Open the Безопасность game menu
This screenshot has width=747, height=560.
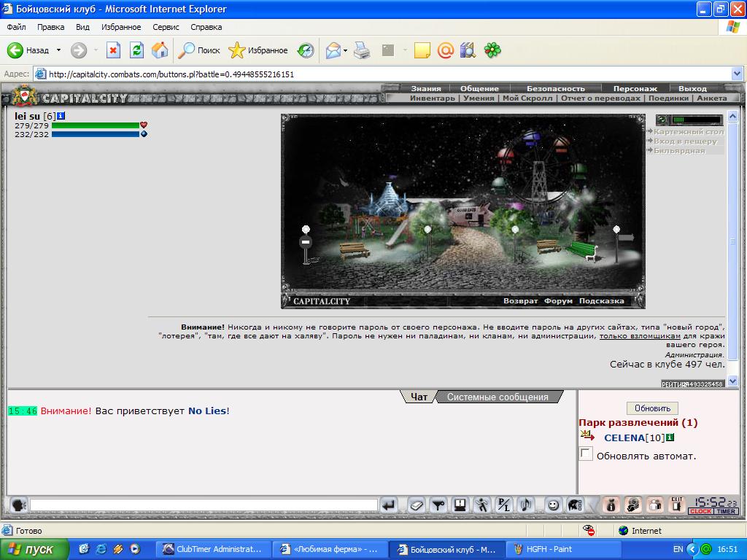[555, 88]
